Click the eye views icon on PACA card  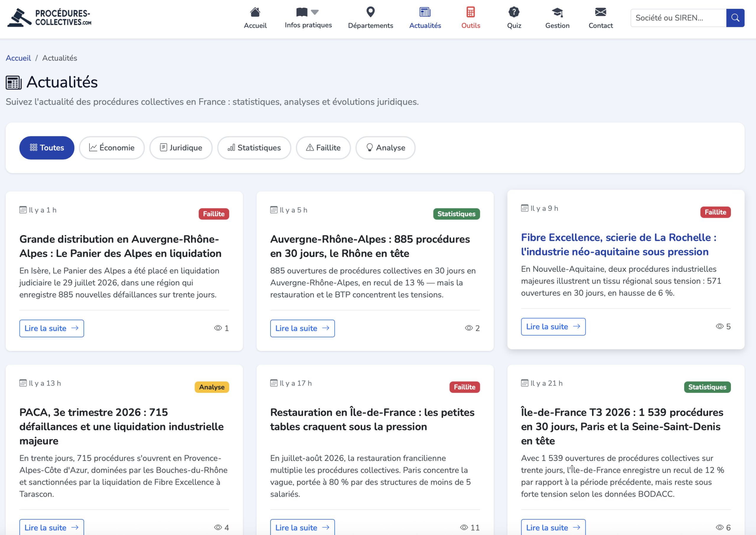(x=218, y=527)
